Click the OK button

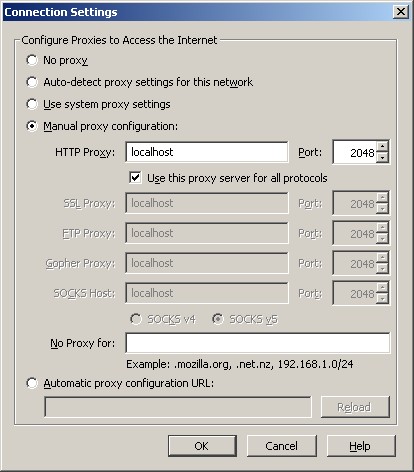point(202,446)
